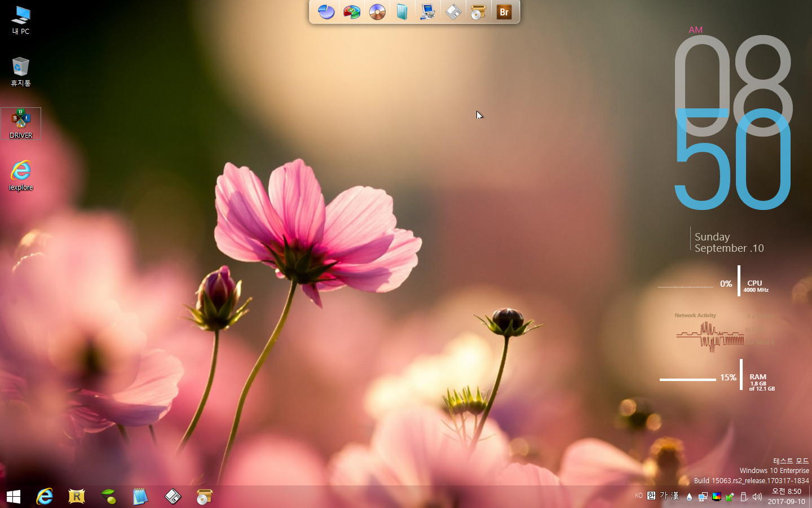Launch the floppy disk icon in top dock
Image resolution: width=812 pixels, height=508 pixels.
tap(453, 11)
